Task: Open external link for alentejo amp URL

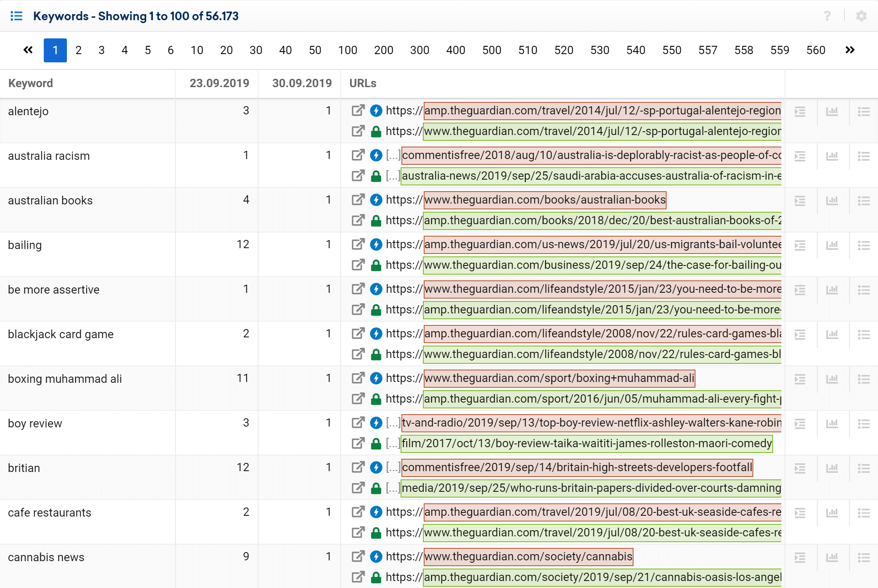Action: [358, 111]
